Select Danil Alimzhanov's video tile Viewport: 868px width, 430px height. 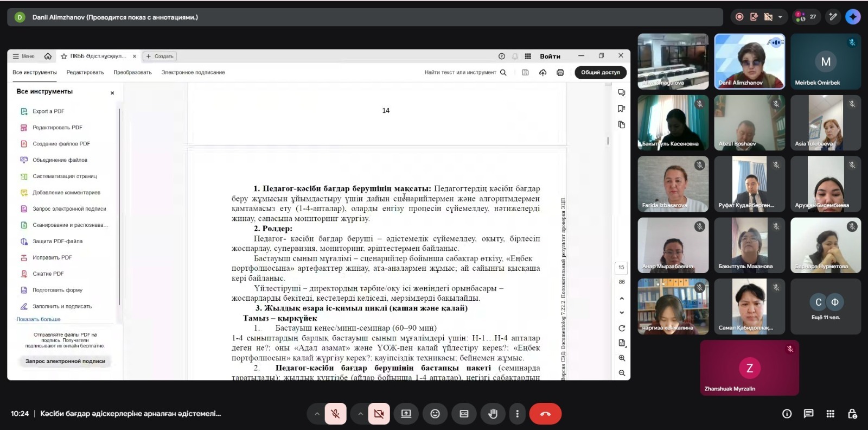pos(749,61)
